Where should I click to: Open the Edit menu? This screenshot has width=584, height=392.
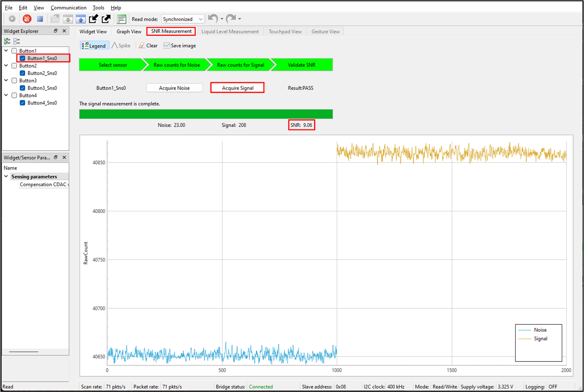[x=23, y=7]
